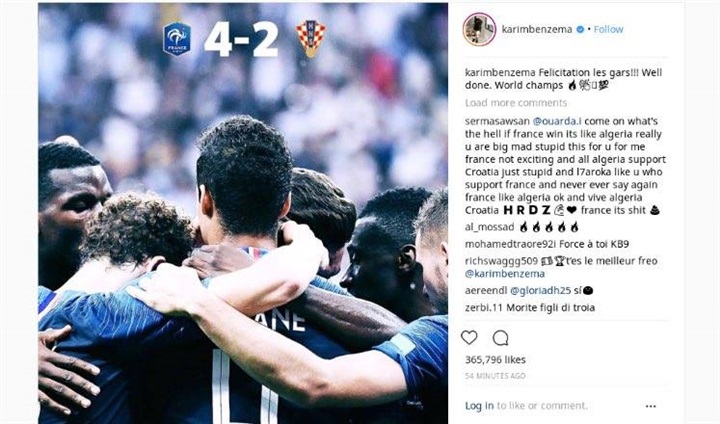
Task: Open the @ouarda.i mention link
Action: pos(557,121)
